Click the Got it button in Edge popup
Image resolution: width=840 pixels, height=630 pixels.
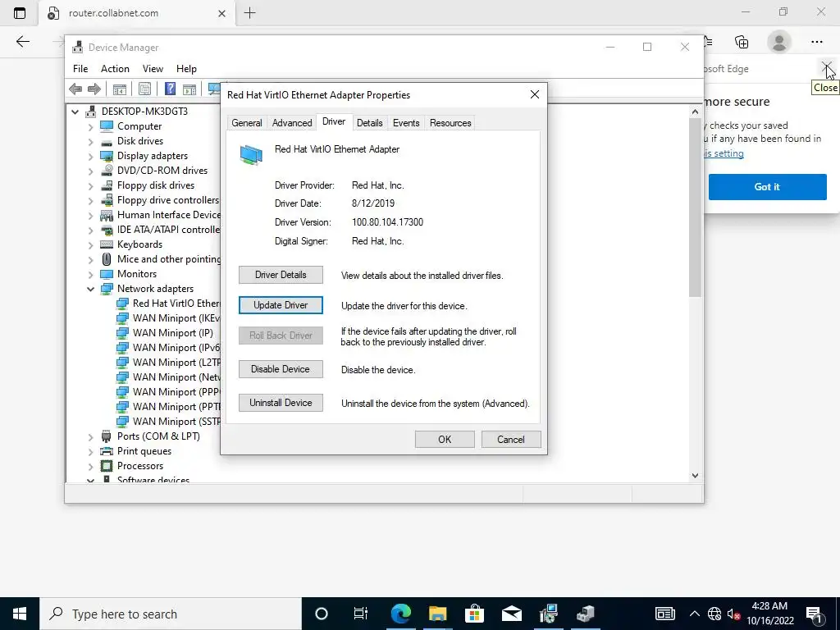click(x=767, y=187)
